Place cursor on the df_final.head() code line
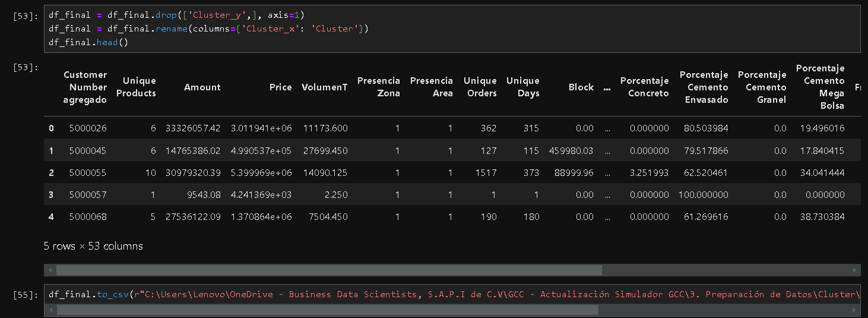Screen dimensions: 868x318 click(88, 42)
